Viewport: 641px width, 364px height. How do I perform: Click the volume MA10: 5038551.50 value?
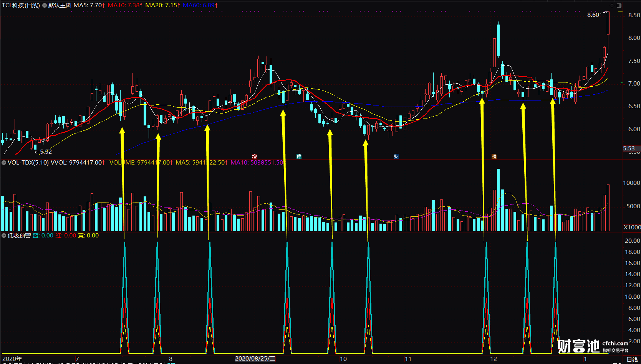pyautogui.click(x=257, y=163)
